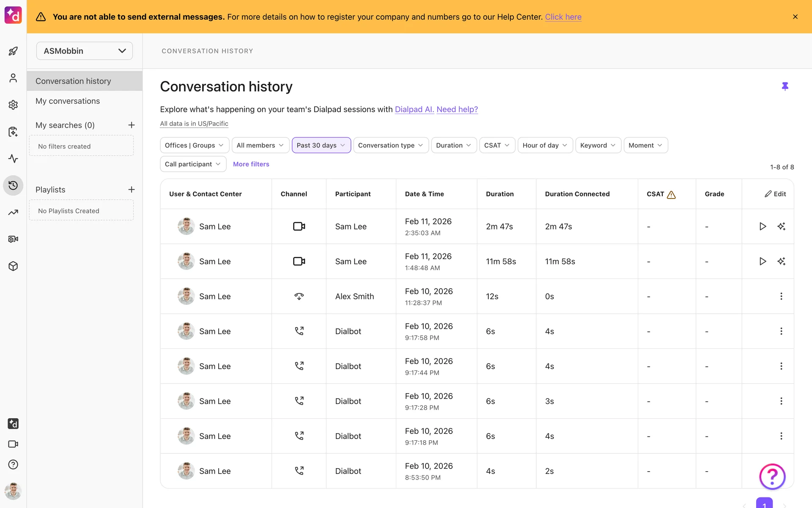Expand the Call participant filter
Viewport: 812px width, 508px height.
tap(193, 164)
